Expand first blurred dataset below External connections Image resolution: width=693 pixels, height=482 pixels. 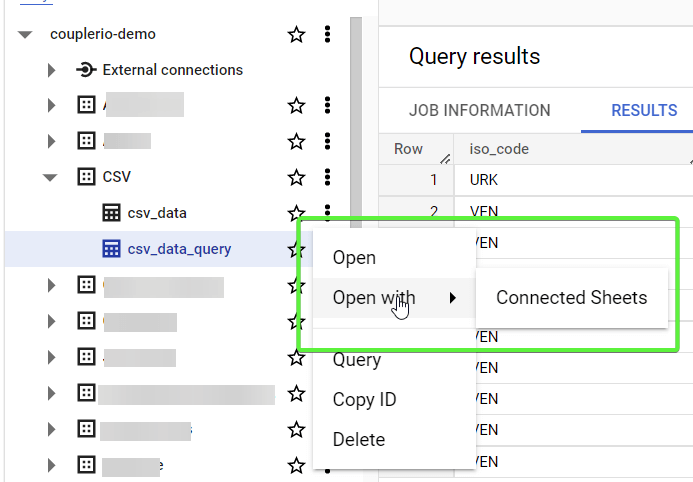[x=52, y=106]
